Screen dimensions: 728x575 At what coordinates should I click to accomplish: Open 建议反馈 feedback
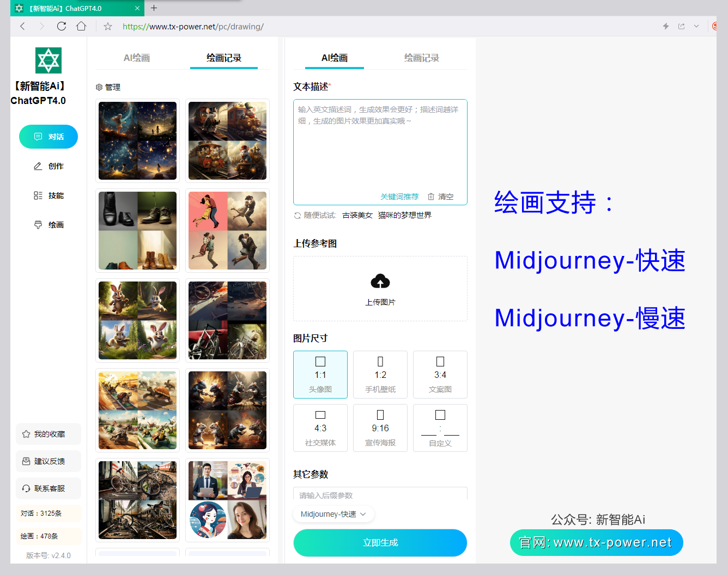point(48,461)
